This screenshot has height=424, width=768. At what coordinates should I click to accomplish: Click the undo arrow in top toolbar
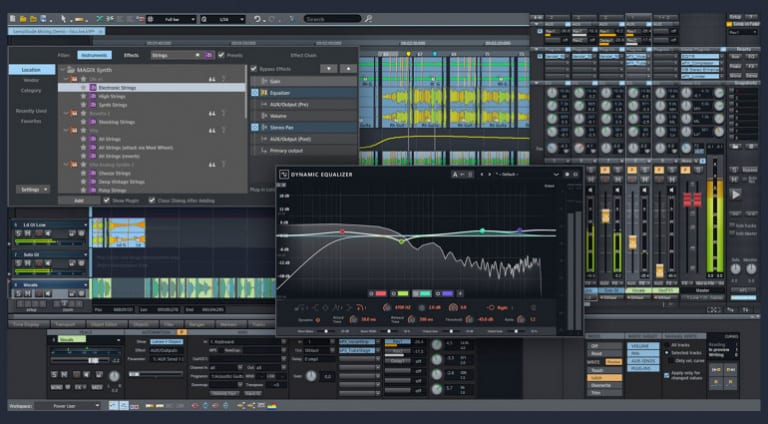[x=257, y=18]
